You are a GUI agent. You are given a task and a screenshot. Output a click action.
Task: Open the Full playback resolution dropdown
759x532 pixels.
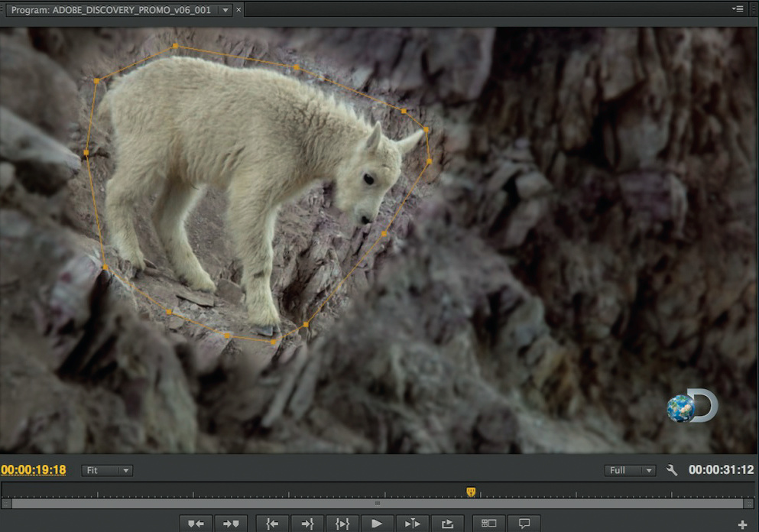click(630, 471)
